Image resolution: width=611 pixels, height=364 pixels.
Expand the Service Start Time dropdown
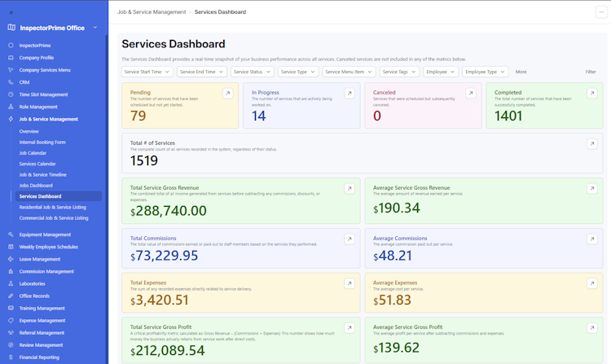coord(147,72)
